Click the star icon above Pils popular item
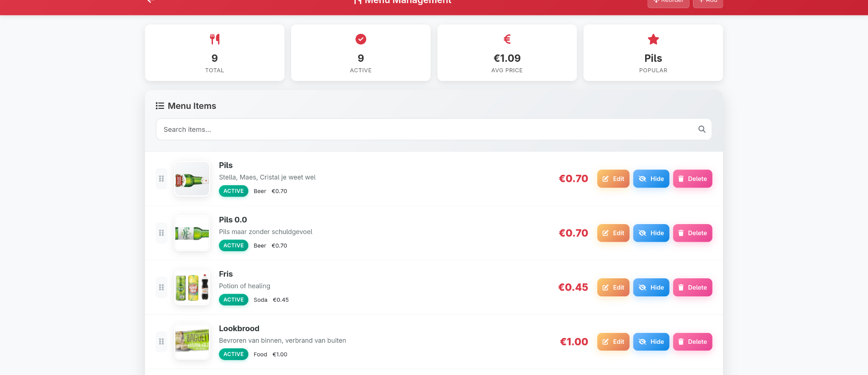 click(x=653, y=39)
